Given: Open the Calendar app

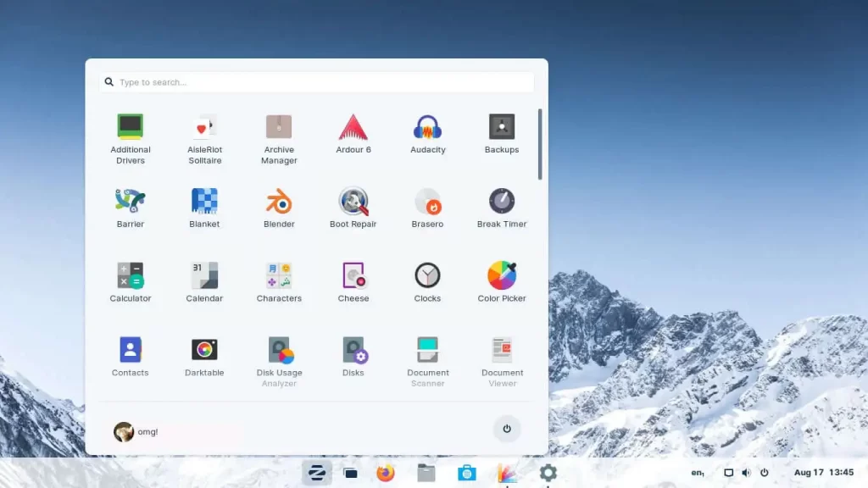Looking at the screenshot, I should 204,282.
